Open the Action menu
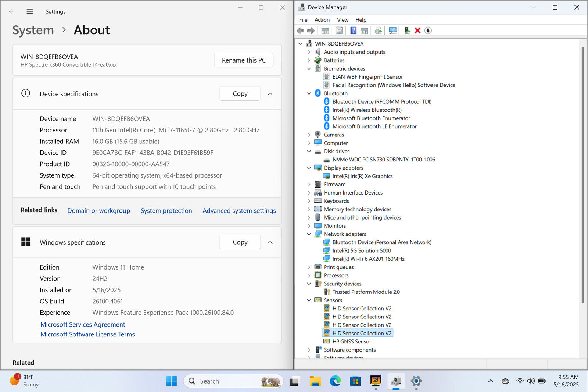Image resolution: width=588 pixels, height=392 pixels. click(322, 20)
